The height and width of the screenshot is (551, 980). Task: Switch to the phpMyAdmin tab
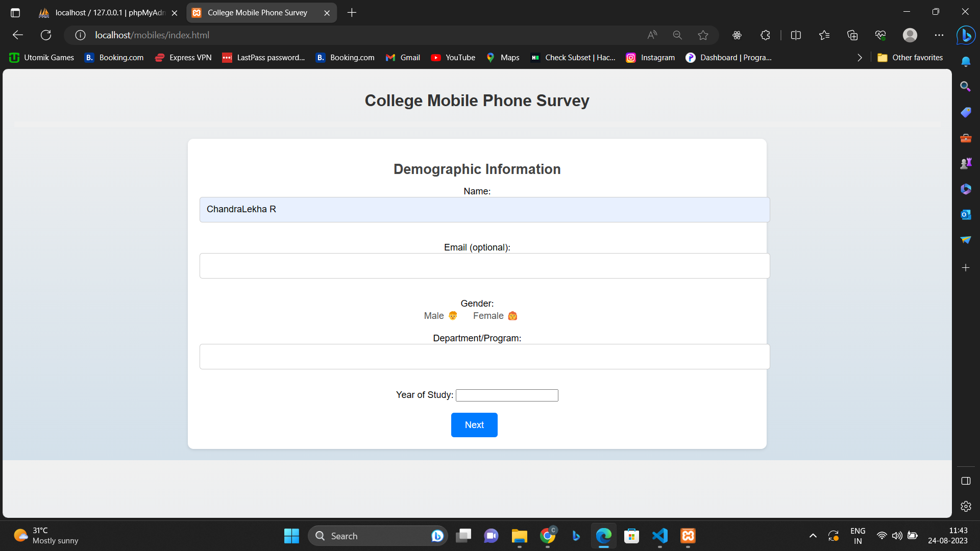click(x=102, y=12)
